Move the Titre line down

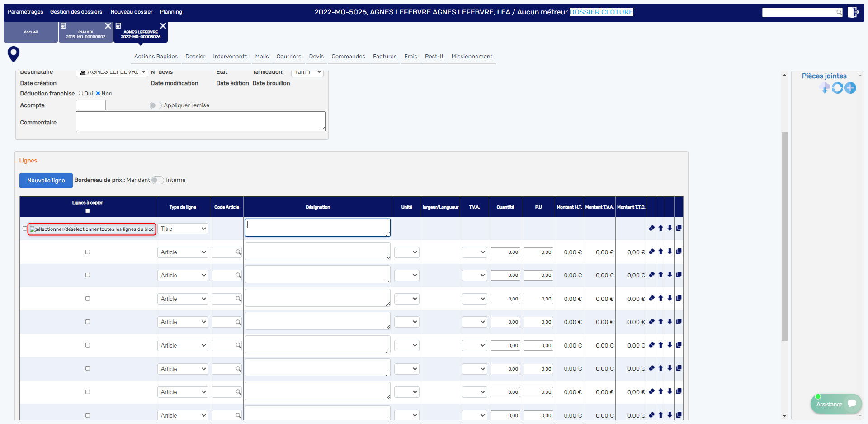click(670, 228)
